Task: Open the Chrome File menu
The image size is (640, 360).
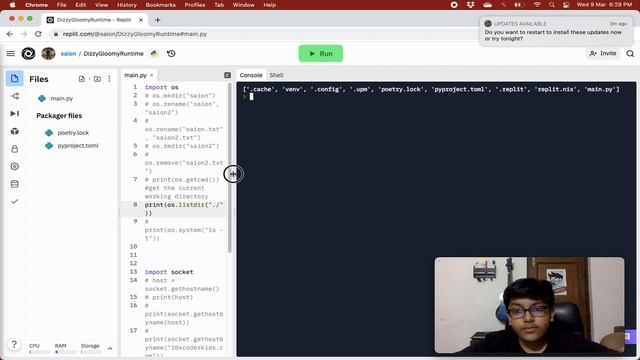Action: 61,5
